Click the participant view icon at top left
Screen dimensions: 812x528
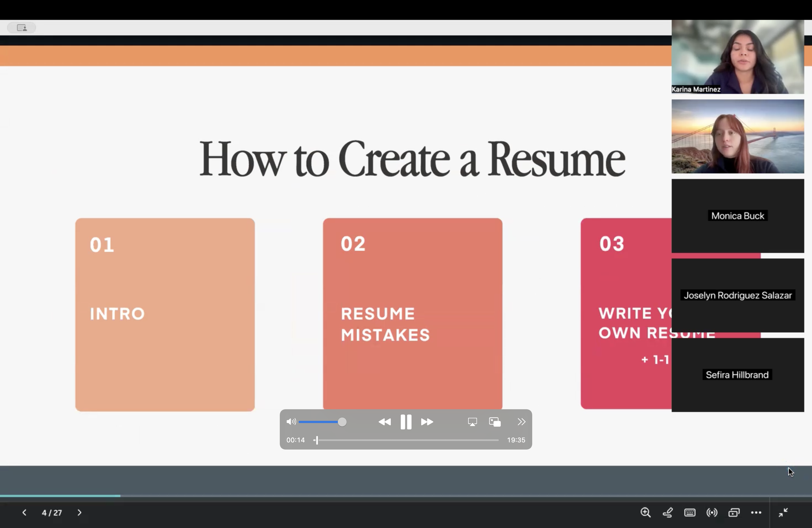point(21,28)
